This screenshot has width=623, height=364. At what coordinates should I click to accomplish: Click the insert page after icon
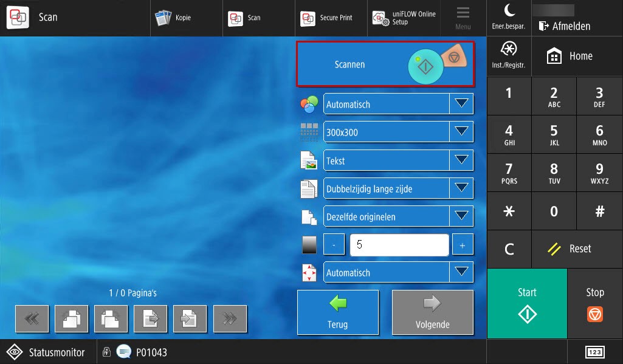150,318
